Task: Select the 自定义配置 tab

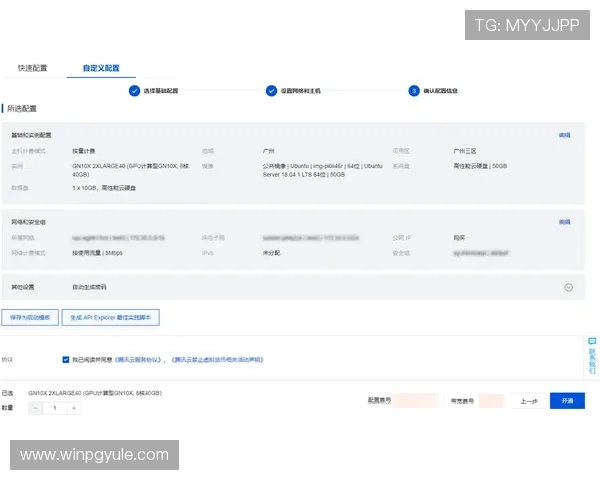Action: [x=101, y=68]
